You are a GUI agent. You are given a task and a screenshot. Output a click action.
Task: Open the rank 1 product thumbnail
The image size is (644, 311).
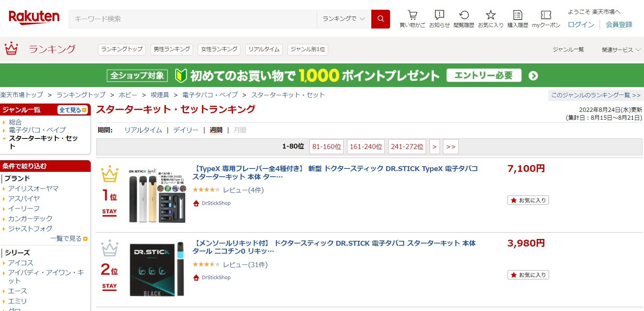pyautogui.click(x=157, y=195)
